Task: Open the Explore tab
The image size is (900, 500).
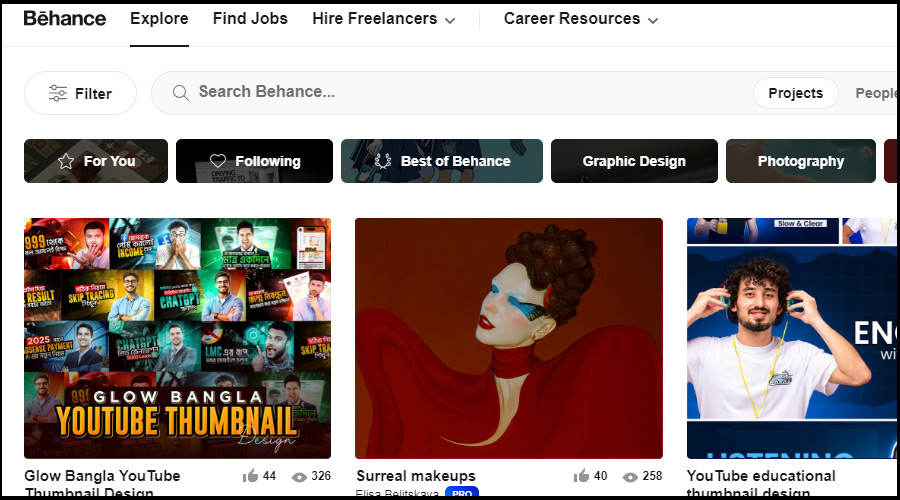Action: 159,18
